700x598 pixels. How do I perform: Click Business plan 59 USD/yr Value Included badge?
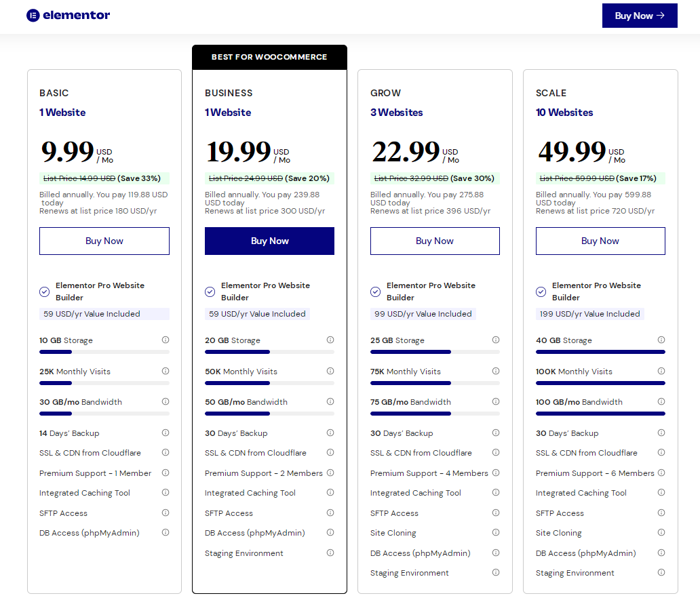click(x=257, y=314)
